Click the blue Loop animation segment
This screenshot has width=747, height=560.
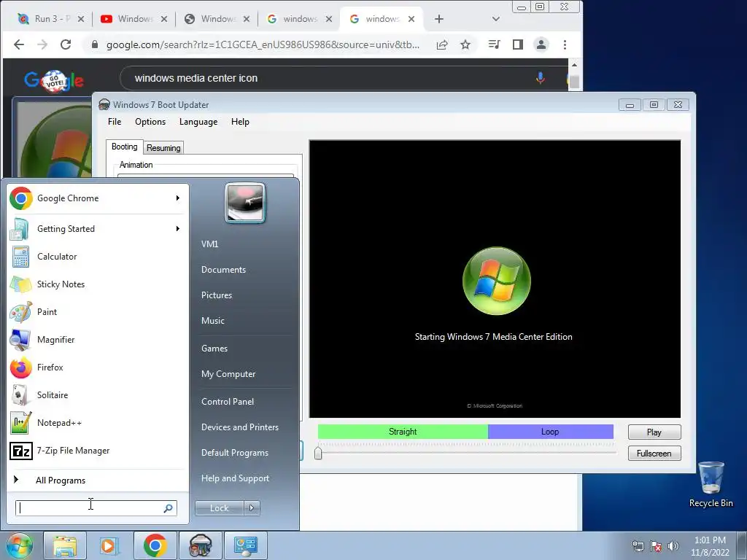click(550, 432)
